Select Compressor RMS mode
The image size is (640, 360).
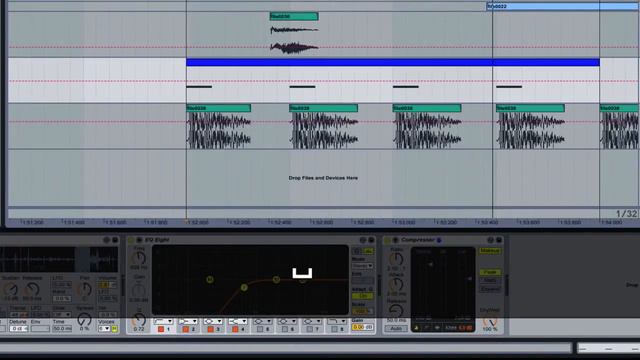pyautogui.click(x=490, y=280)
